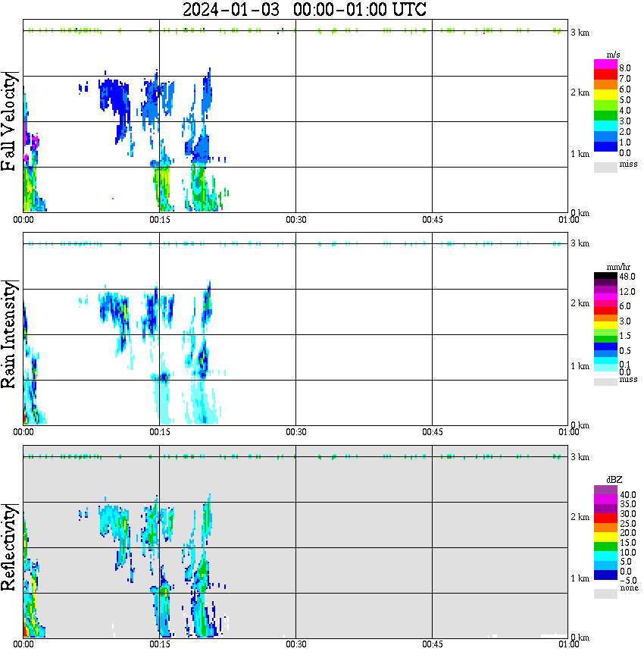Click '00:30' below the Fall Velocity panel
The image size is (644, 658).
tap(296, 220)
